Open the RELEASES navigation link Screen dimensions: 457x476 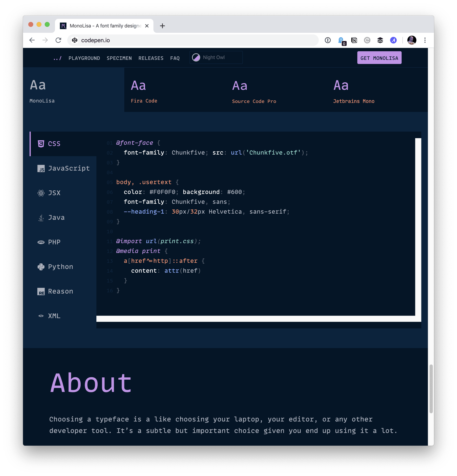(x=151, y=58)
